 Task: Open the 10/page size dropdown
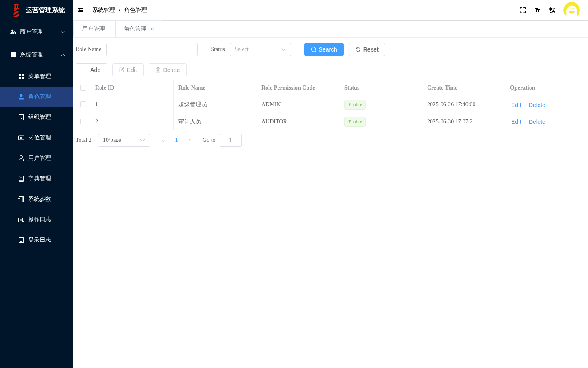[x=124, y=140]
